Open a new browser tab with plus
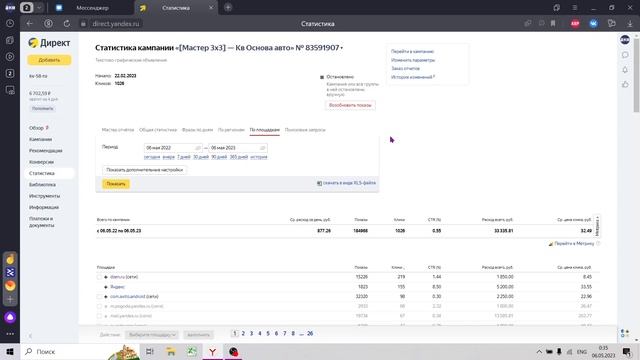Screen dimensions: 640x360 (228, 7)
